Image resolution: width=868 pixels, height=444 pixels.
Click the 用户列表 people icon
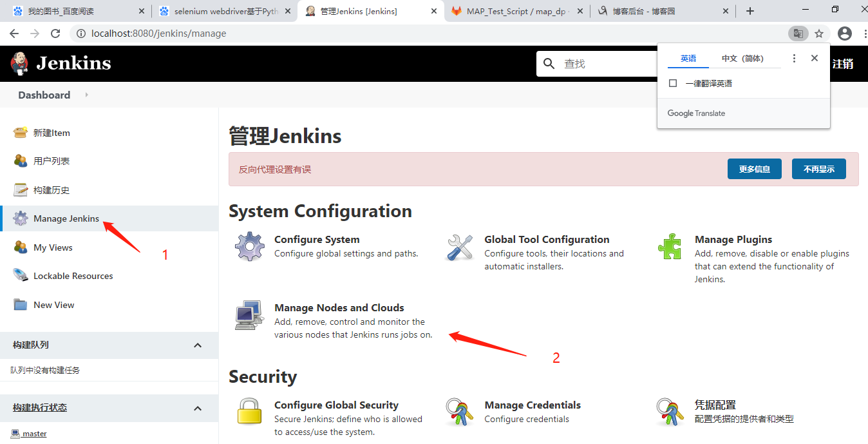[21, 161]
